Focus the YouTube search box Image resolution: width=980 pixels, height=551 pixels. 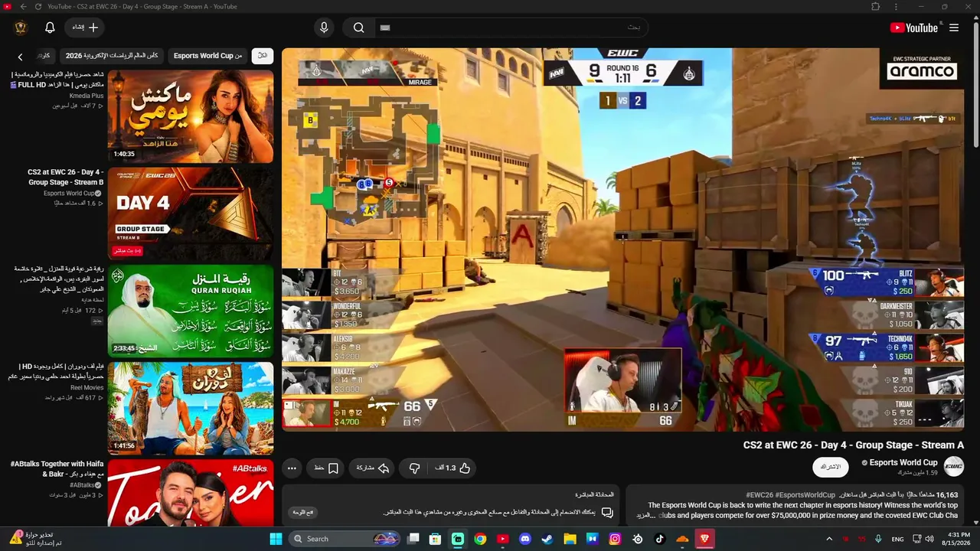(511, 28)
